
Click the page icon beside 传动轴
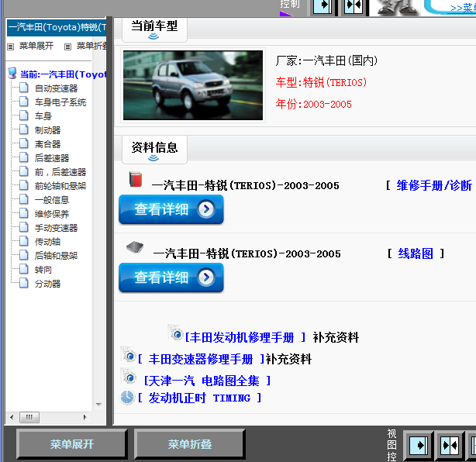click(24, 241)
